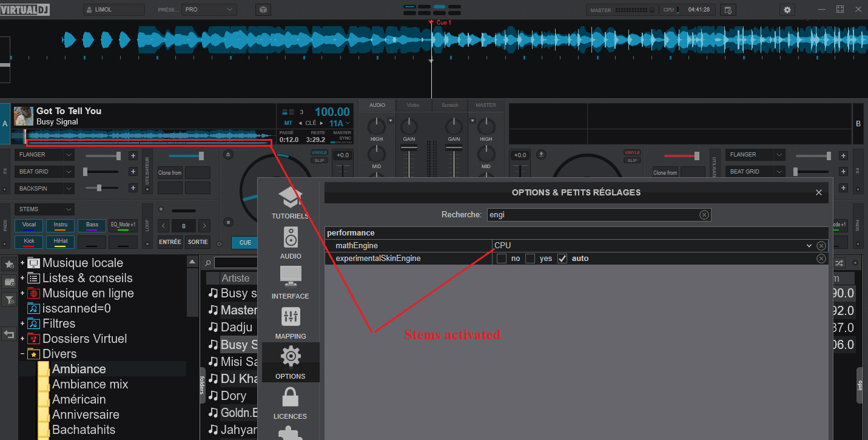Uncheck the 'auto' option for experimentalSkinEngine
This screenshot has width=868, height=440.
click(562, 259)
